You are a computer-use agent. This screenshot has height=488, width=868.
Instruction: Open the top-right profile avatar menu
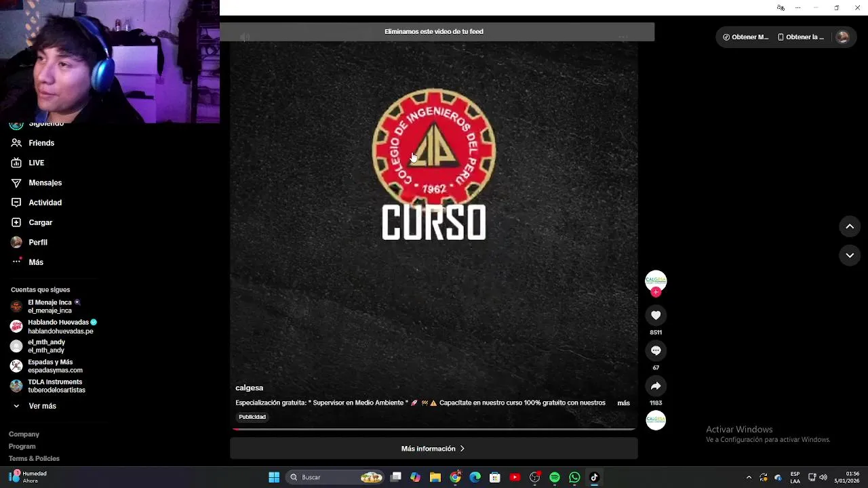pyautogui.click(x=842, y=37)
